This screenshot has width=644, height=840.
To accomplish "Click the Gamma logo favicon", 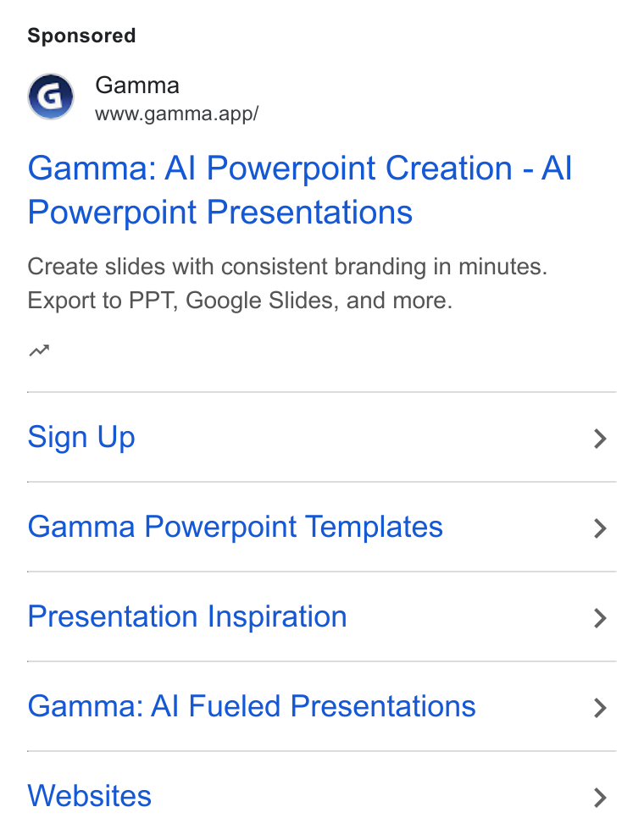I will point(51,97).
